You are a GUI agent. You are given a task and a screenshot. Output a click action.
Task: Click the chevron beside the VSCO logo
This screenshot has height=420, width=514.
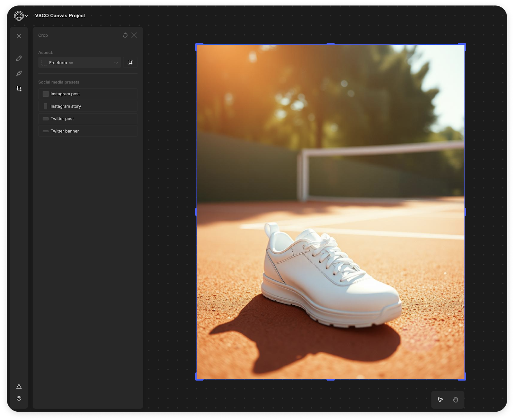click(27, 16)
